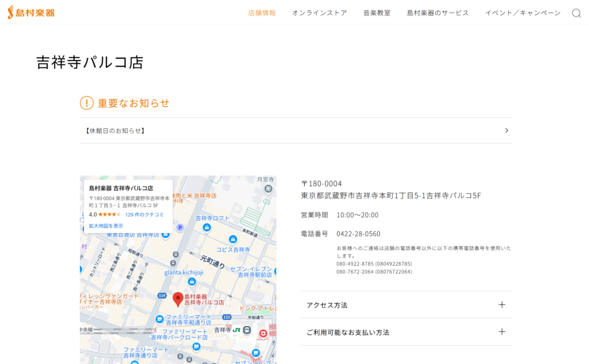
Task: Click the 吉祥寺パルコ店 page heading
Action: [90, 62]
